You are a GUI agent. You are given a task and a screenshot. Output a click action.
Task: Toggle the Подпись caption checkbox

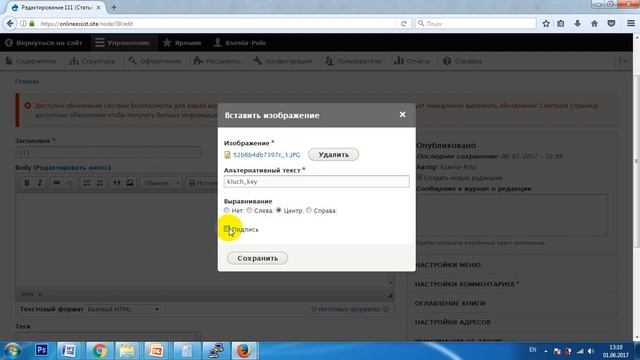227,229
